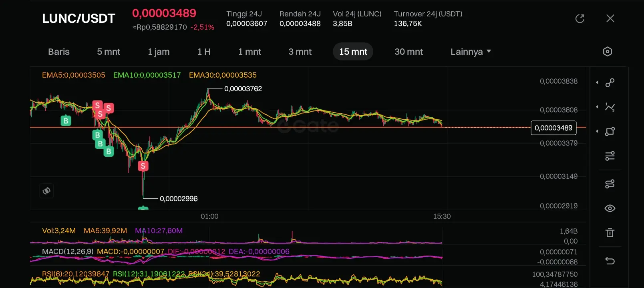Tap the 15:30 time axis label

coord(442,216)
